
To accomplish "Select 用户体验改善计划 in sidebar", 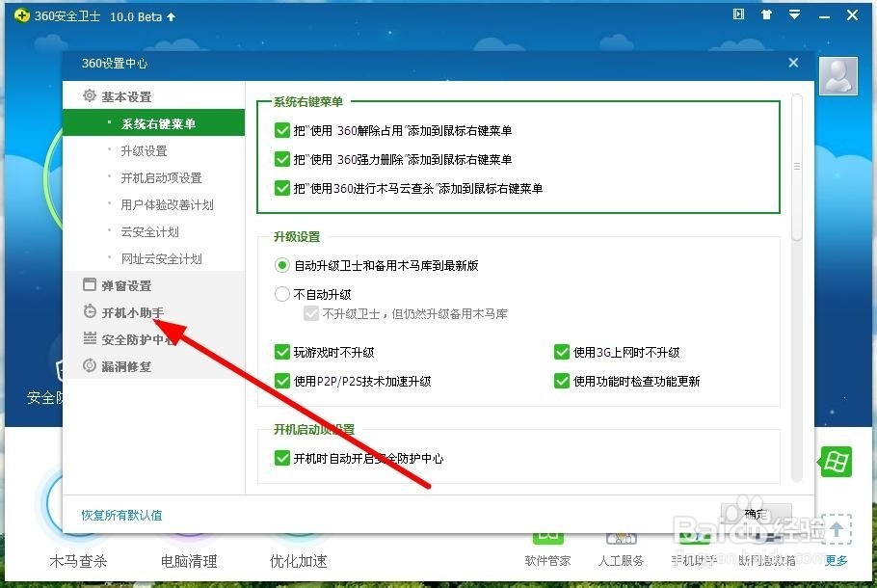I will [x=168, y=204].
